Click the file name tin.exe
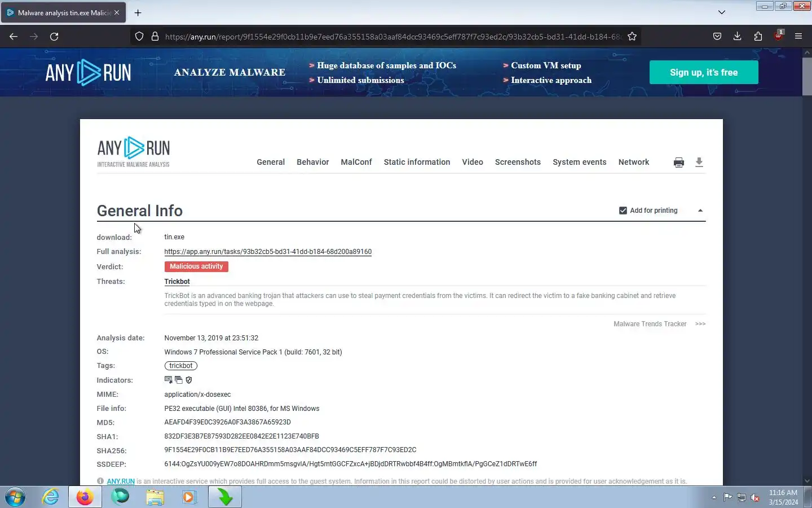812x508 pixels. click(x=174, y=237)
